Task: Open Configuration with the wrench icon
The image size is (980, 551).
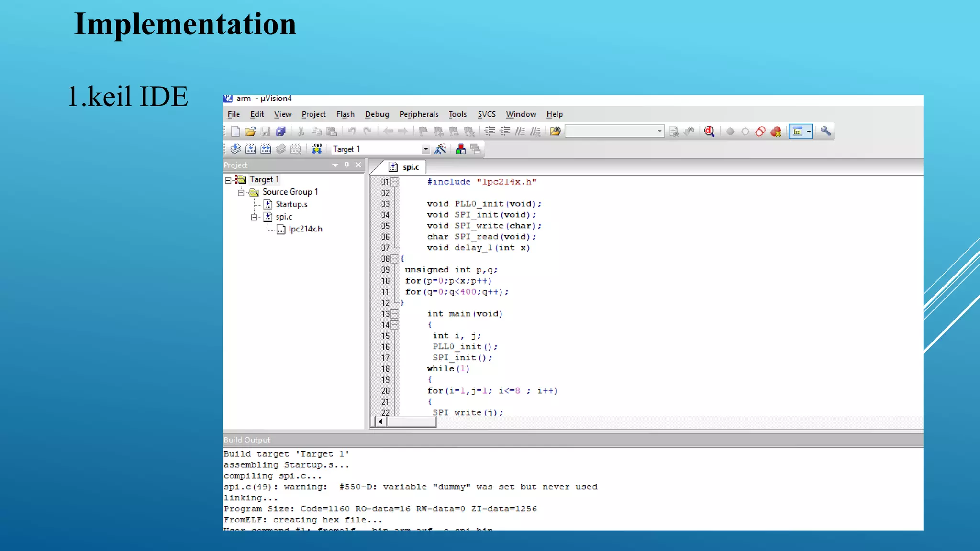Action: coord(825,131)
